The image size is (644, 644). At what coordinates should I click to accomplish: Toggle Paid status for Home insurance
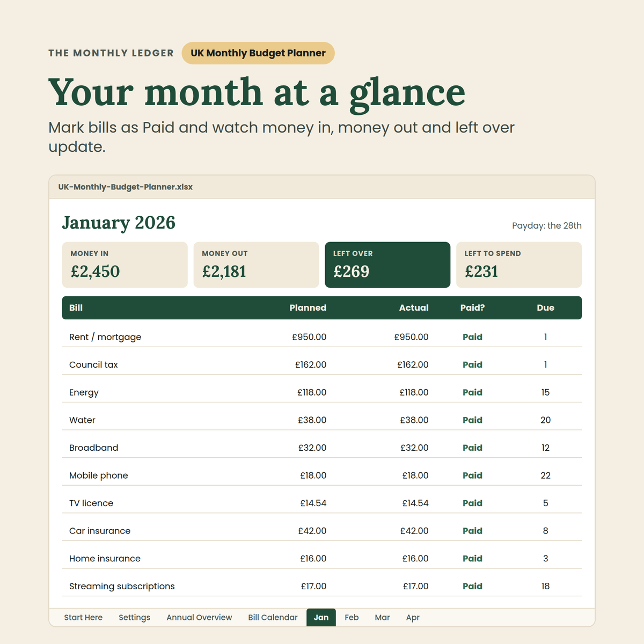point(472,559)
